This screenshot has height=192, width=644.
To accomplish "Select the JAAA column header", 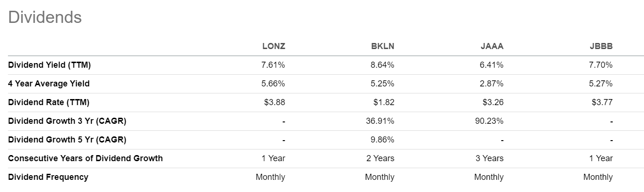I will point(492,46).
